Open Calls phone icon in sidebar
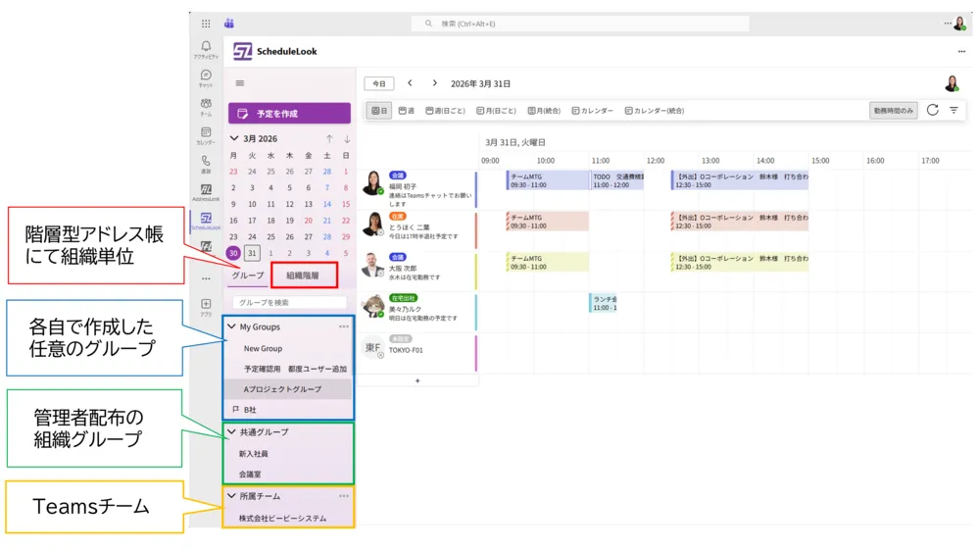Image resolution: width=980 pixels, height=552 pixels. click(206, 165)
